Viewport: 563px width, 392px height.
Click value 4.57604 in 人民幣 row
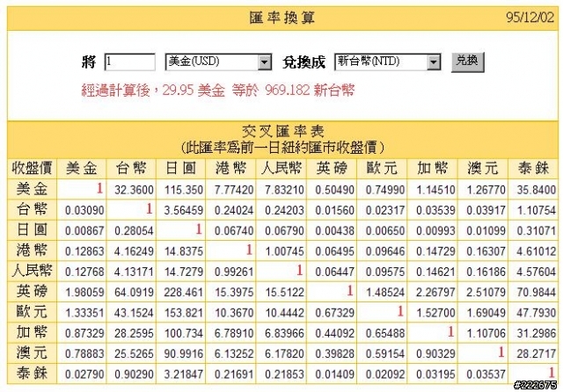point(537,272)
